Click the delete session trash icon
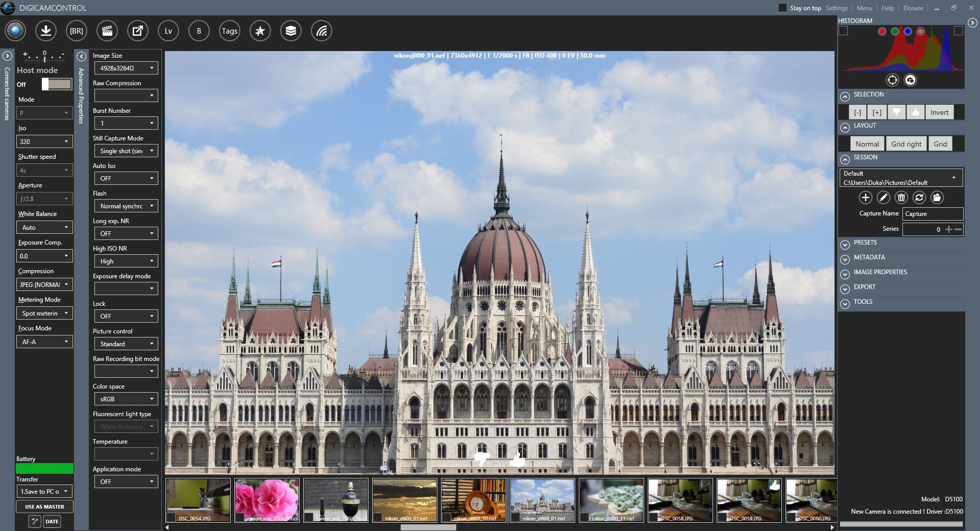 click(901, 198)
